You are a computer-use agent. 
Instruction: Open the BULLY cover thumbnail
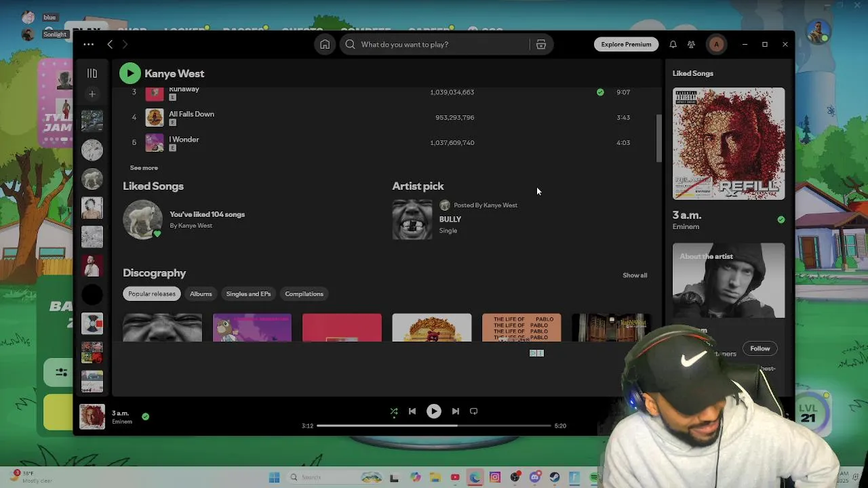pos(412,220)
